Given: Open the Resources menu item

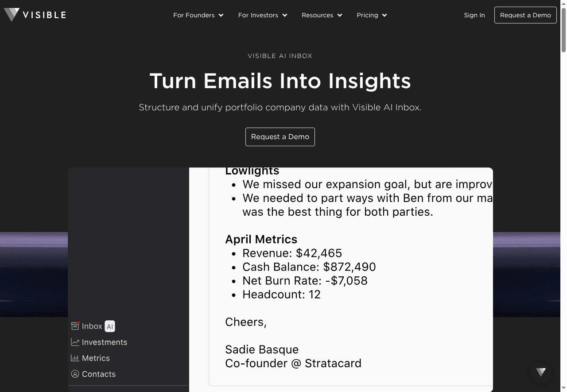Looking at the screenshot, I should [x=317, y=15].
